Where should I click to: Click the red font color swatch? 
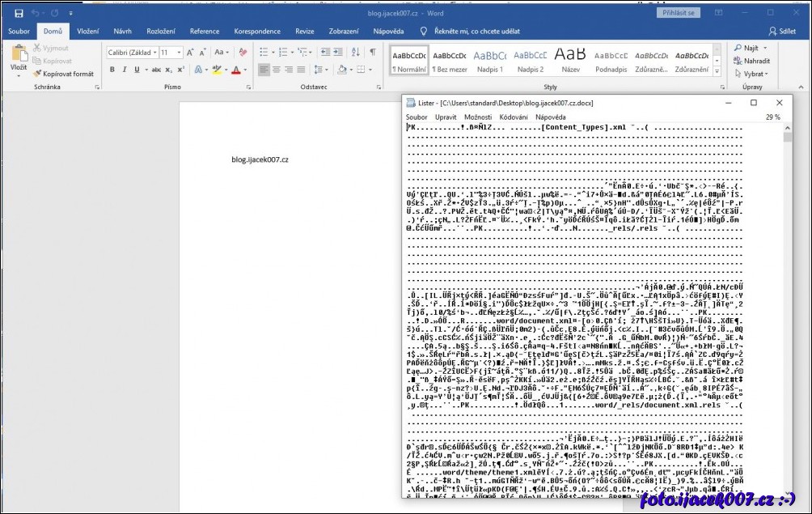point(235,70)
